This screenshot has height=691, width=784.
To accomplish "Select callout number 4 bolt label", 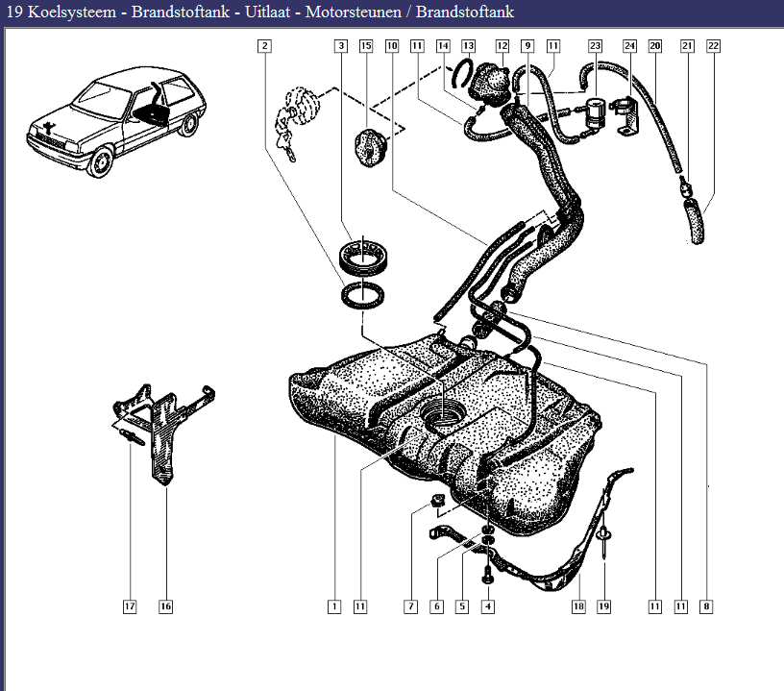I will 488,606.
